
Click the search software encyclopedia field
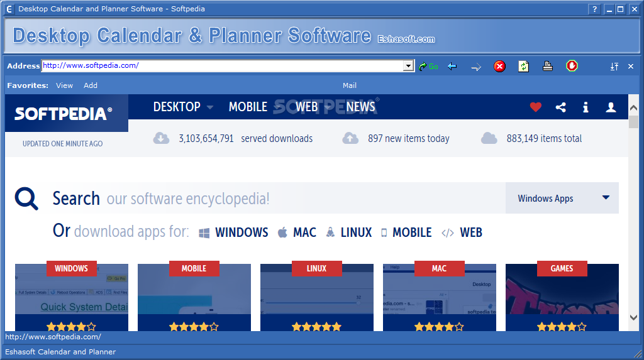pos(279,199)
